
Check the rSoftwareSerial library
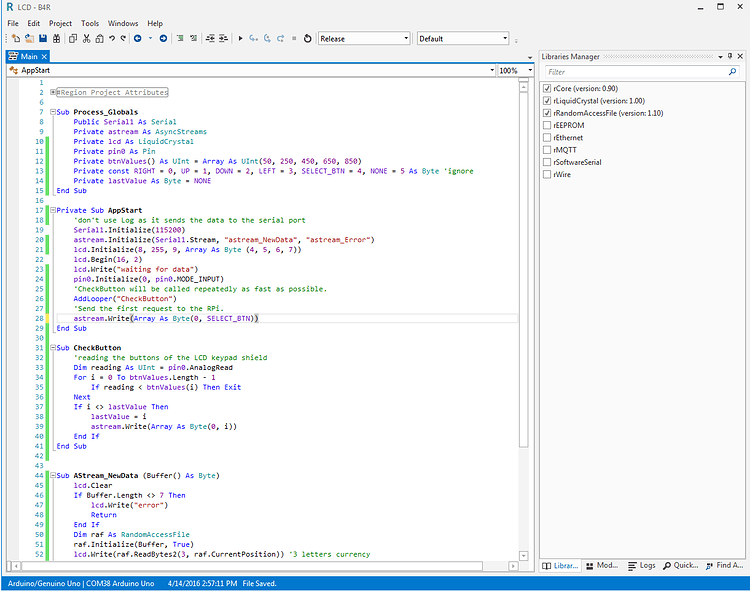tap(547, 162)
